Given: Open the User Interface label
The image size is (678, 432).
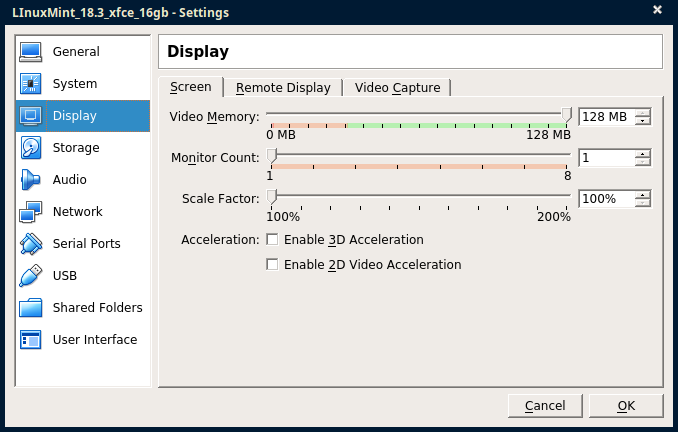Looking at the screenshot, I should (x=95, y=340).
